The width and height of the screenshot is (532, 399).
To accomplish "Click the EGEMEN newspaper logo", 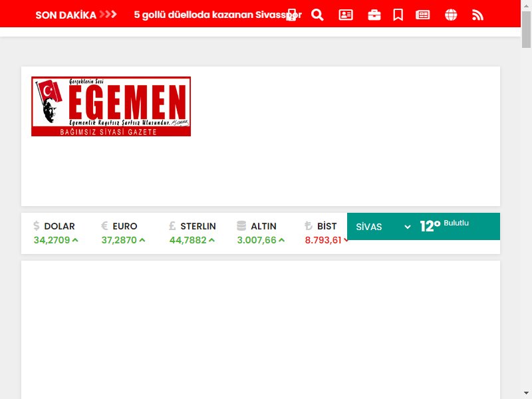I will (111, 106).
